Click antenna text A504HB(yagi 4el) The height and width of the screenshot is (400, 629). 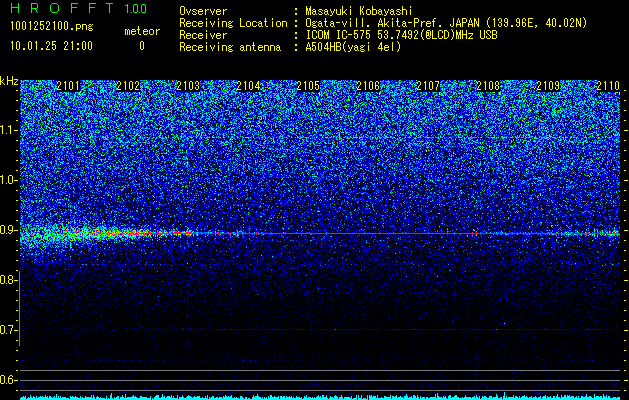pyautogui.click(x=353, y=47)
